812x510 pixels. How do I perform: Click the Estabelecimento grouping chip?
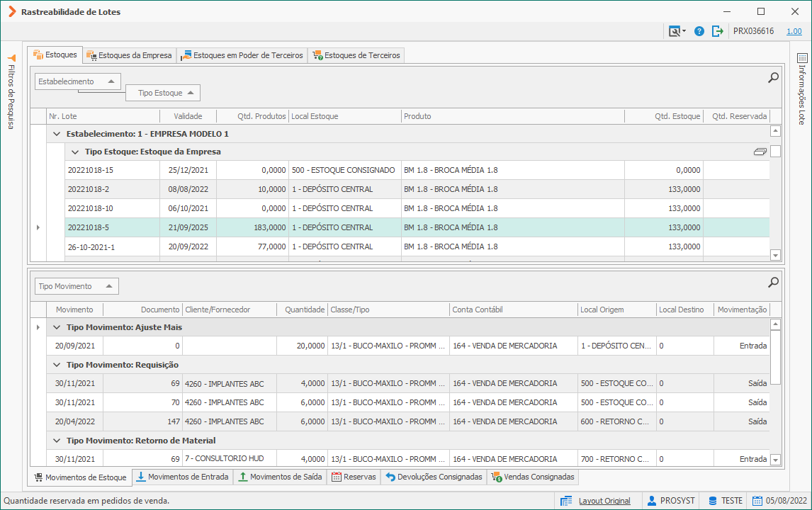click(x=78, y=81)
